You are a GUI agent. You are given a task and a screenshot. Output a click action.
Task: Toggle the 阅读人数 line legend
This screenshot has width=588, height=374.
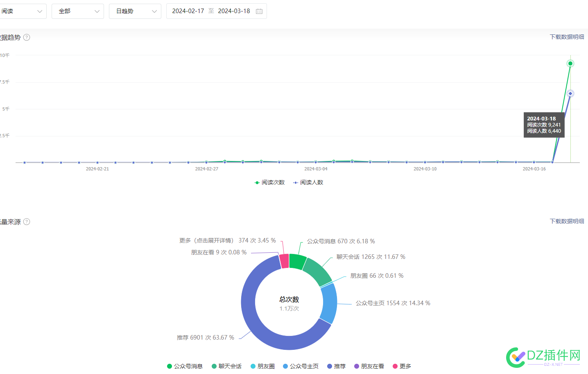(x=308, y=182)
